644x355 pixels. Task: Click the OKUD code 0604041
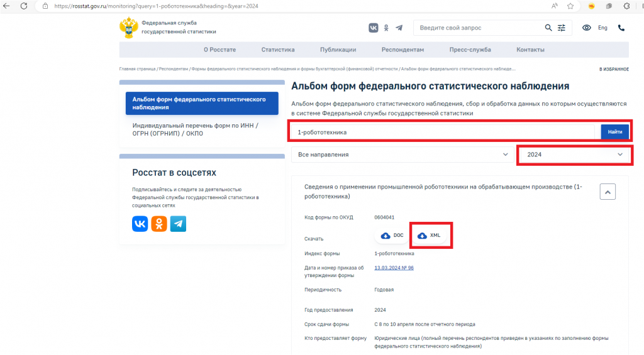tap(384, 217)
